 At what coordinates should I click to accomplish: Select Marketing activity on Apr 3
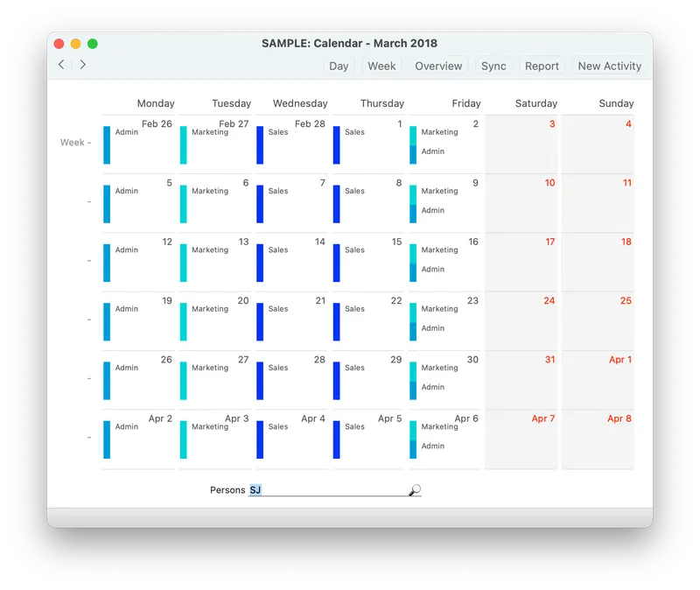210,427
